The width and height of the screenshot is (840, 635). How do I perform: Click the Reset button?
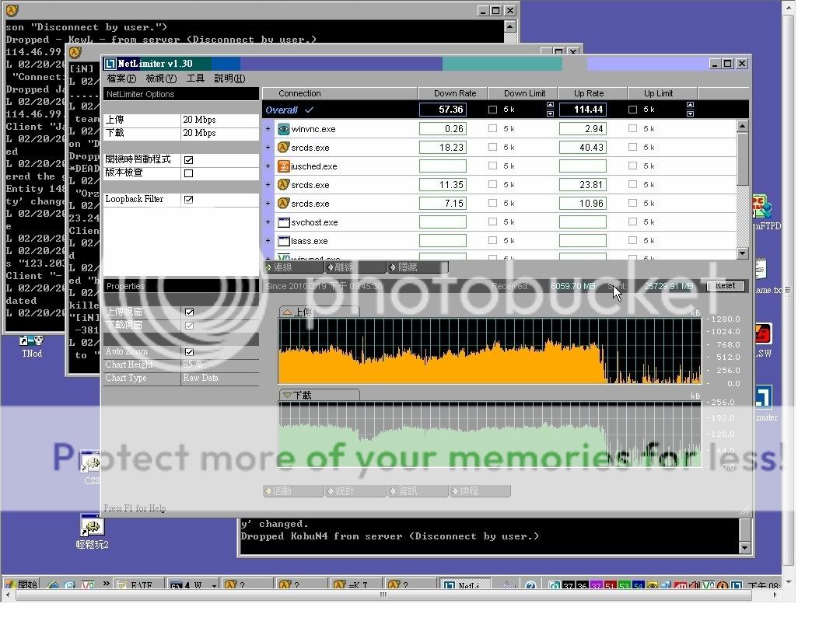726,286
